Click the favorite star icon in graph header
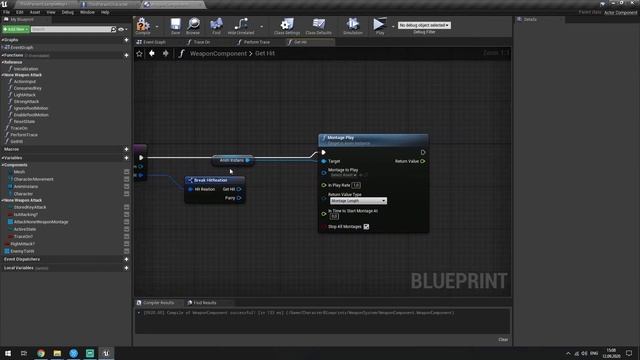This screenshot has height=360, width=640. pos(139,53)
